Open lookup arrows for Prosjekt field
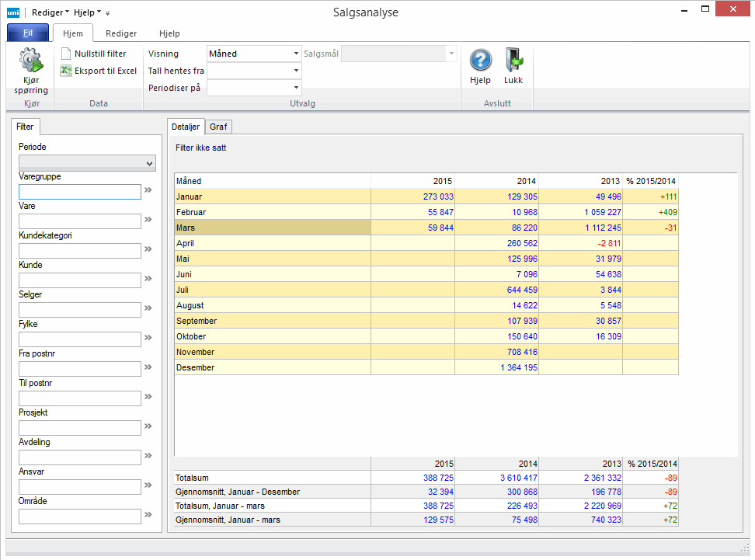Image resolution: width=755 pixels, height=560 pixels. [x=148, y=426]
